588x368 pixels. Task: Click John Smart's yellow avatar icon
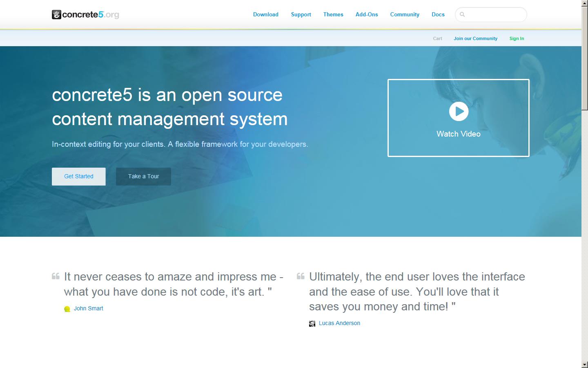[67, 309]
